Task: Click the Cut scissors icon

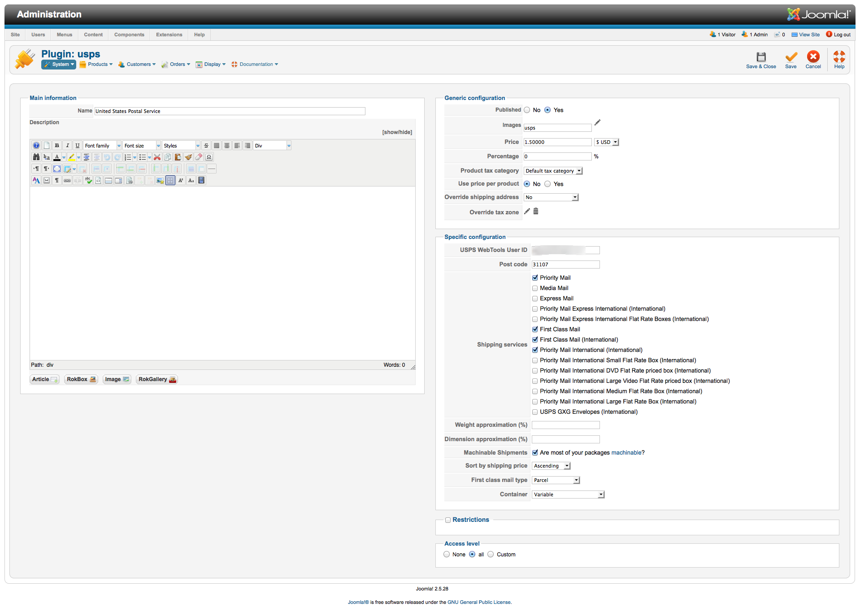Action: [157, 157]
